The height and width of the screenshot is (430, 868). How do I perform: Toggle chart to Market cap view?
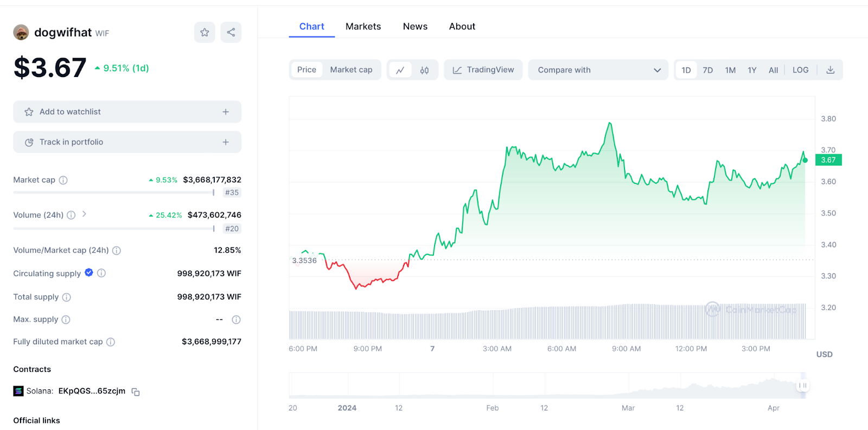click(351, 70)
